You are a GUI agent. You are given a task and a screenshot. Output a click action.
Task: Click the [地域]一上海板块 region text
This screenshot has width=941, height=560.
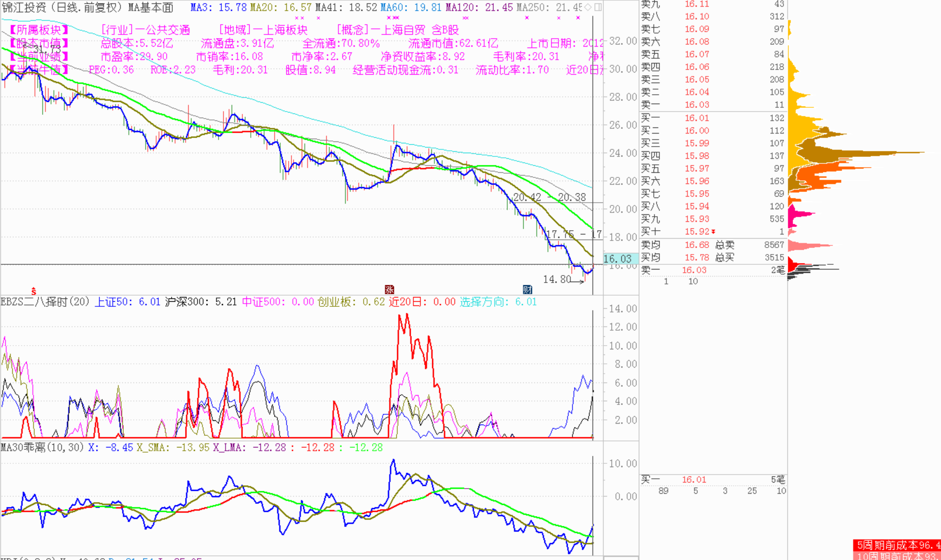point(263,30)
